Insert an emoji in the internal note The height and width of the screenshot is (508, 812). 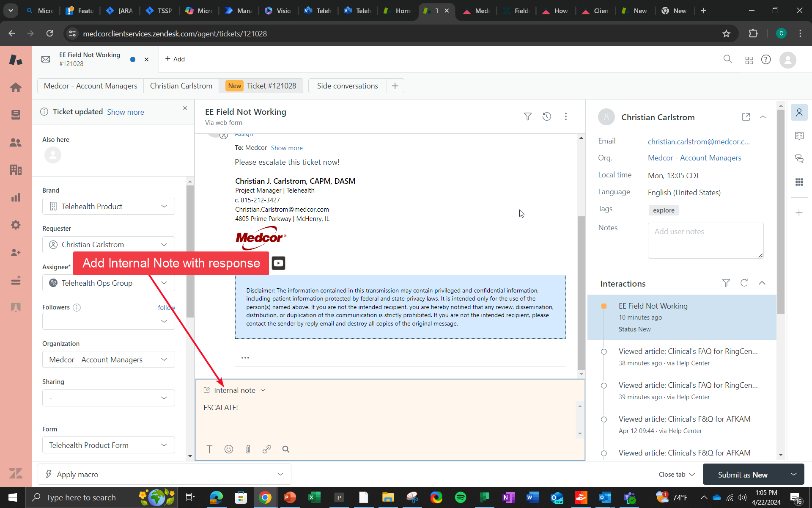(229, 449)
